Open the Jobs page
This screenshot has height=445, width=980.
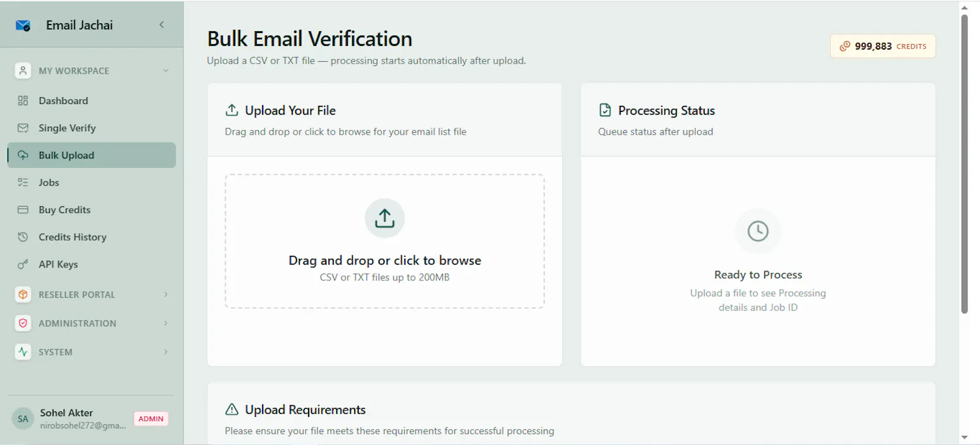(91, 182)
